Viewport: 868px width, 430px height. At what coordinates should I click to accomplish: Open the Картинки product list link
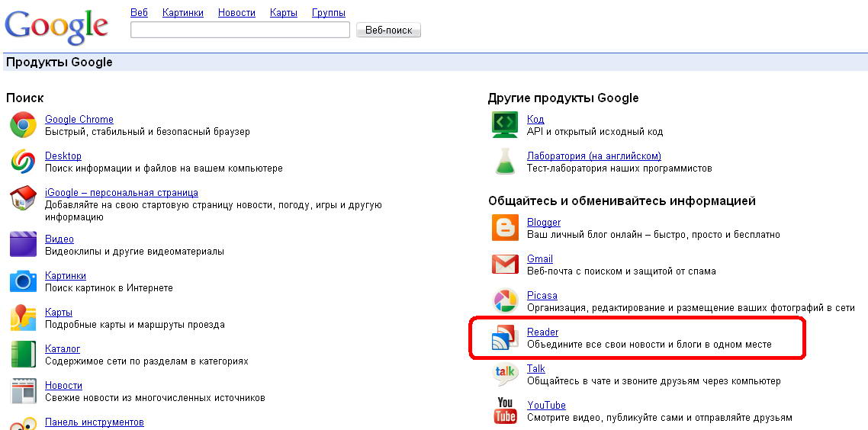click(66, 275)
